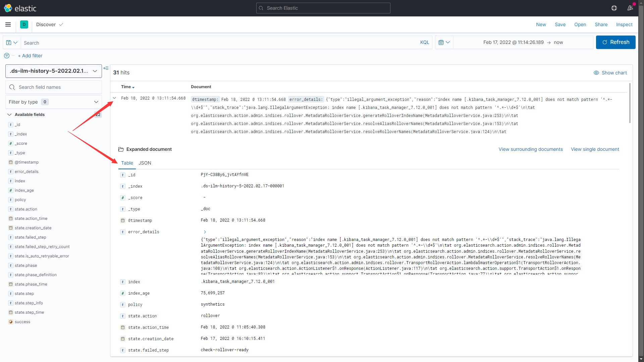Click the _id type icon in document table
Image resolution: width=644 pixels, height=362 pixels.
[x=123, y=175]
